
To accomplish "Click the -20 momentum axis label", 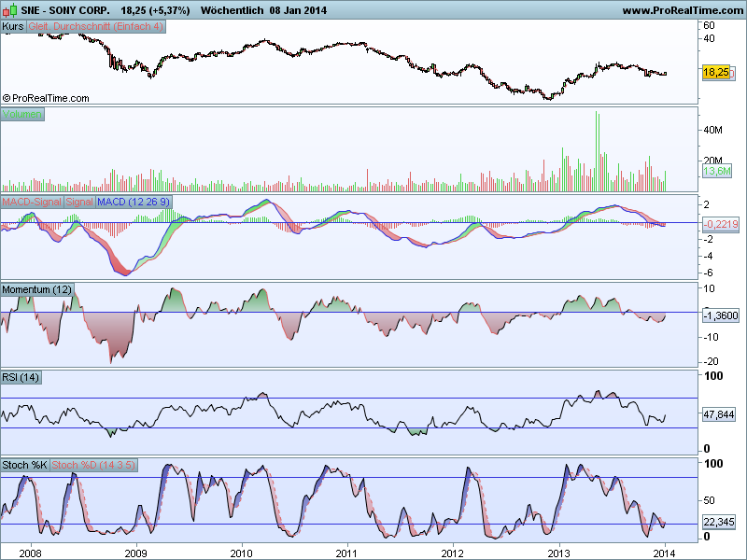I will 711,361.
